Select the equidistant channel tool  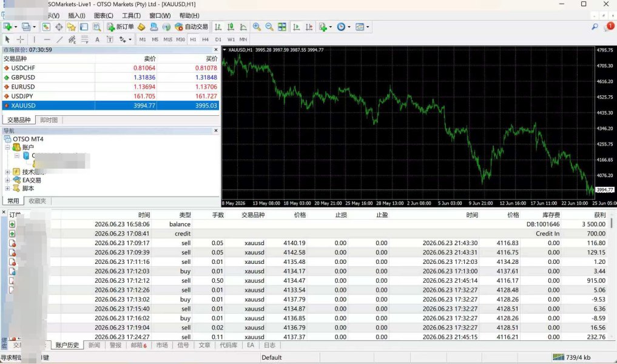pyautogui.click(x=72, y=39)
